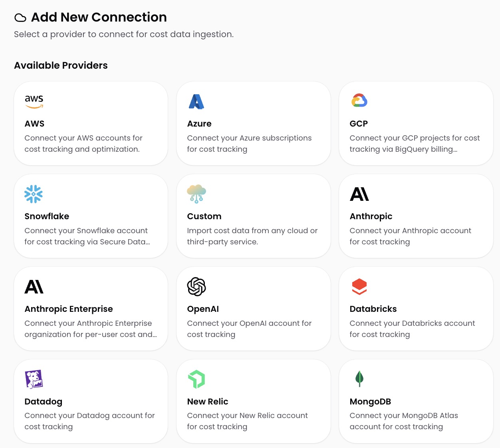The image size is (500, 448).
Task: Click the Snowflake logo icon
Action: tap(34, 194)
